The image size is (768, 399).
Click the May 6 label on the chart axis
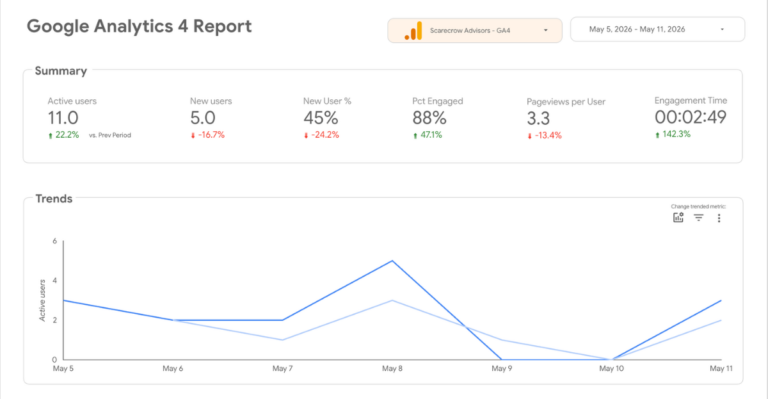[x=173, y=369]
